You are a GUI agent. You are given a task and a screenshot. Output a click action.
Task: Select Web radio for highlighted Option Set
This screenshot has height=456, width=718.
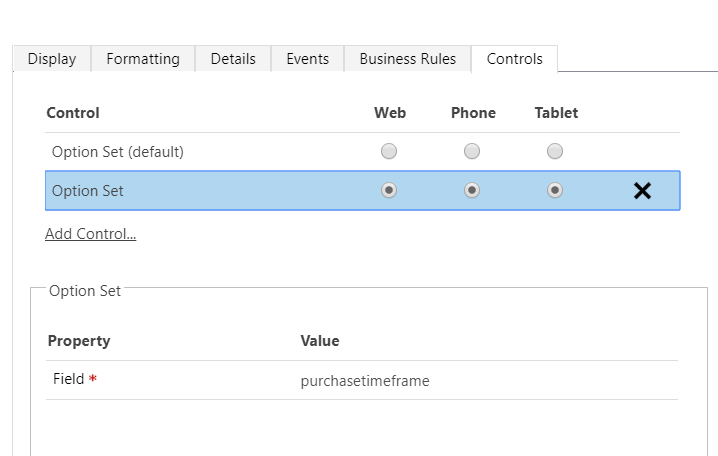389,190
